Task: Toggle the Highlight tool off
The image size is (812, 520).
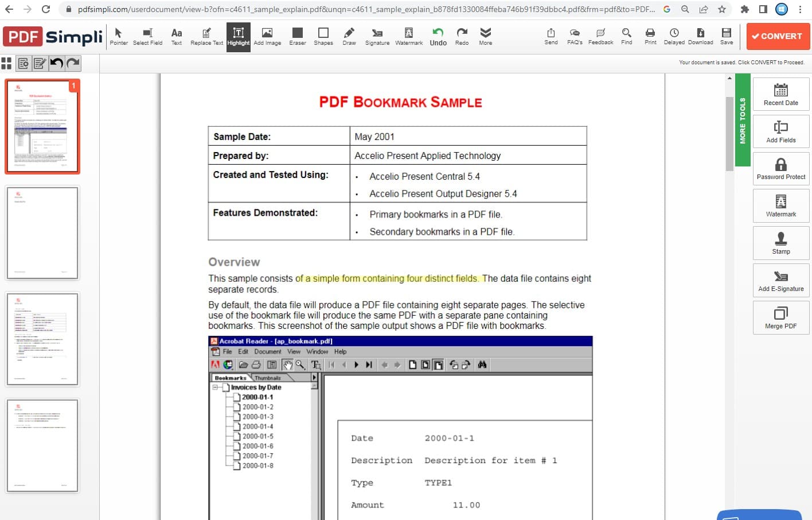Action: (x=238, y=36)
